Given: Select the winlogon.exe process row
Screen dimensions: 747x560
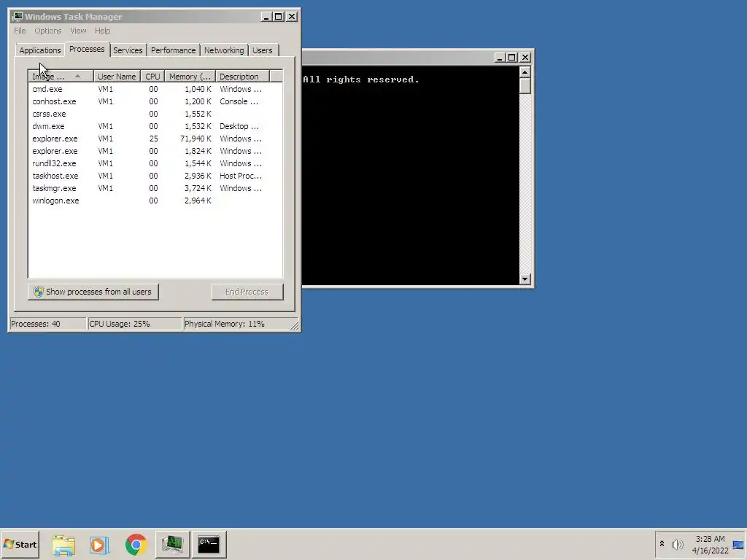Looking at the screenshot, I should tap(155, 201).
